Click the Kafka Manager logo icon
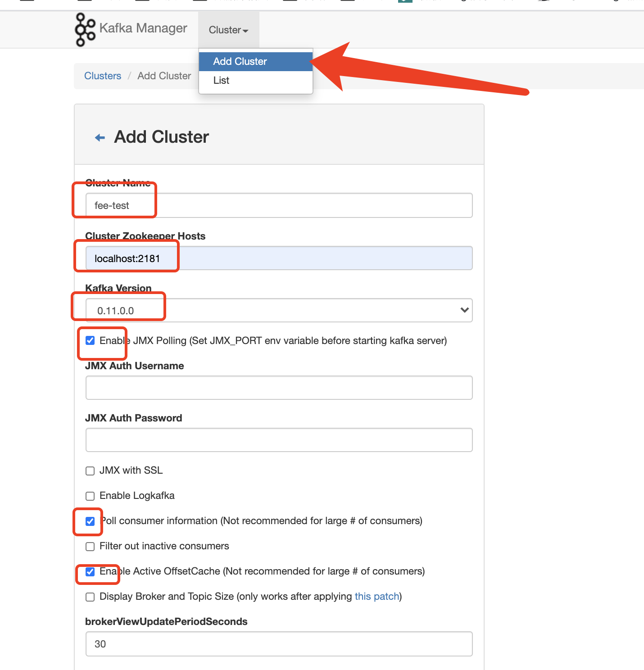This screenshot has width=644, height=670. (85, 30)
